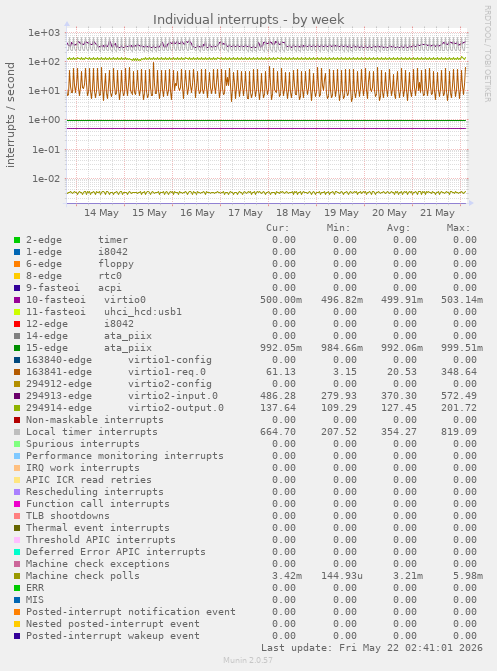Click the cyan Deferred Error APIC swatch
Viewport: 497px width, 671px height.
pyautogui.click(x=17, y=552)
